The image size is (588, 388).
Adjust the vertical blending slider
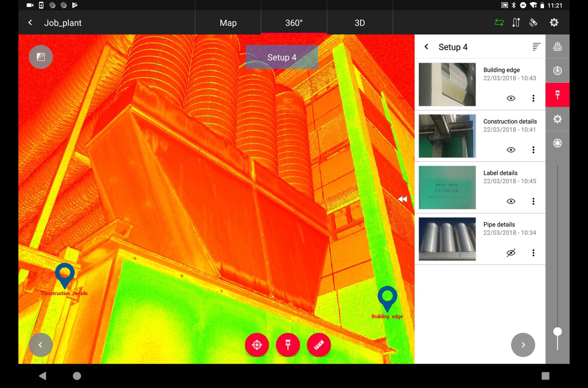coord(557,331)
